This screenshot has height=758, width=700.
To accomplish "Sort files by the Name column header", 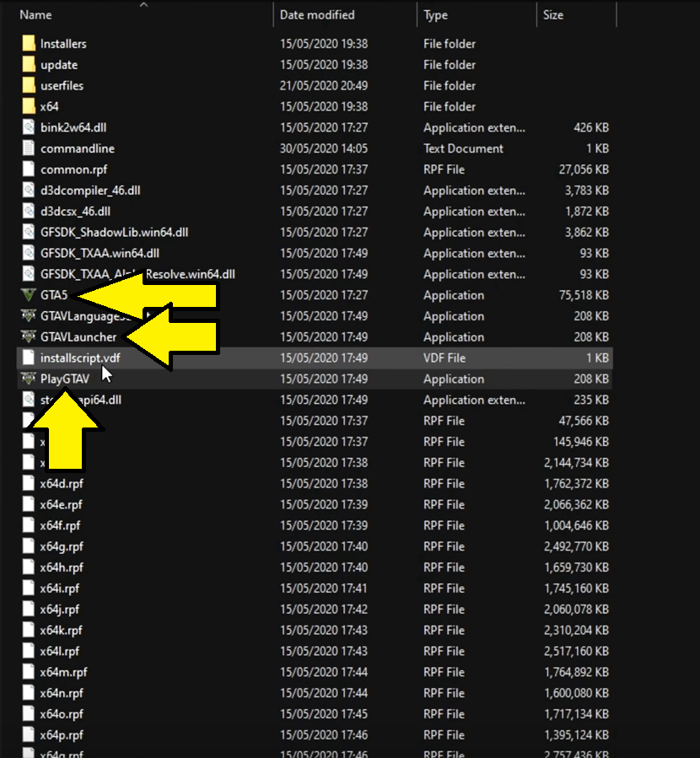I will pyautogui.click(x=35, y=15).
